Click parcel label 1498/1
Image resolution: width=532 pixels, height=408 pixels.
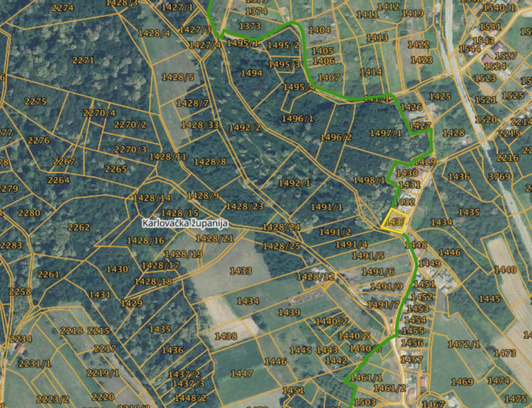tap(369, 180)
